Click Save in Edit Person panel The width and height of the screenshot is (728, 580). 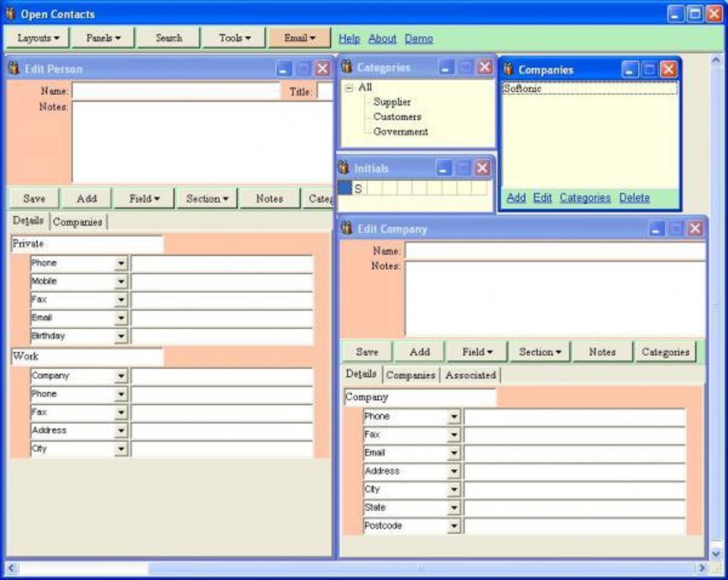pyautogui.click(x=34, y=198)
